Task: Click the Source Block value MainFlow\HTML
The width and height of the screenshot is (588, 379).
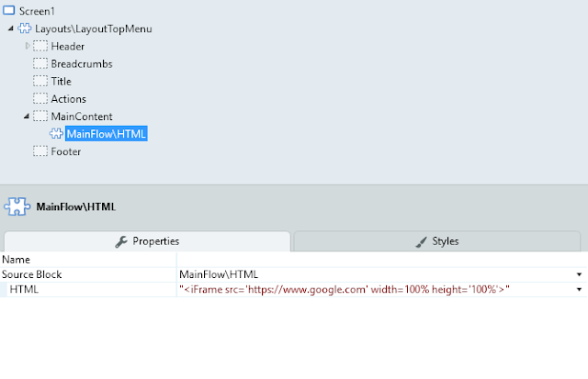Action: pyautogui.click(x=219, y=274)
